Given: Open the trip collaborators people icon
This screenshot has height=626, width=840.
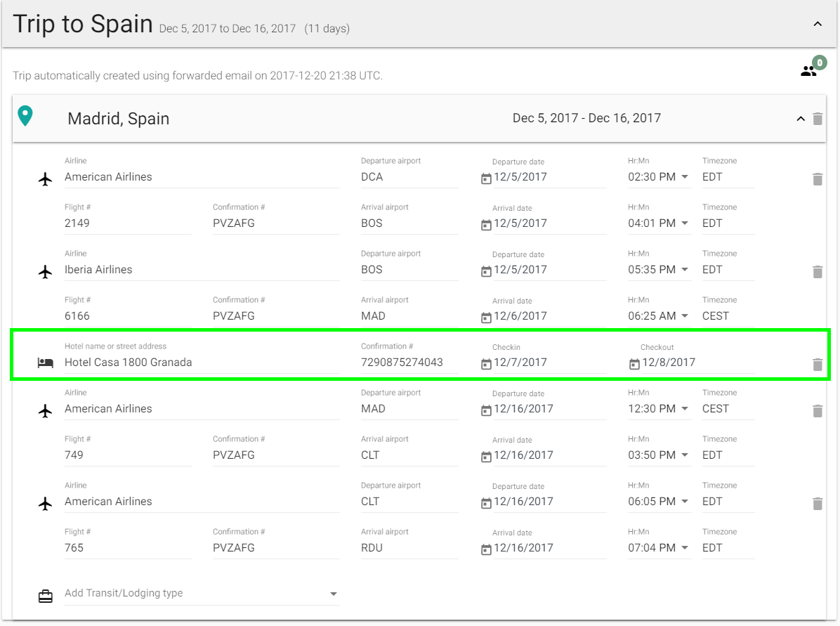Looking at the screenshot, I should pyautogui.click(x=808, y=71).
